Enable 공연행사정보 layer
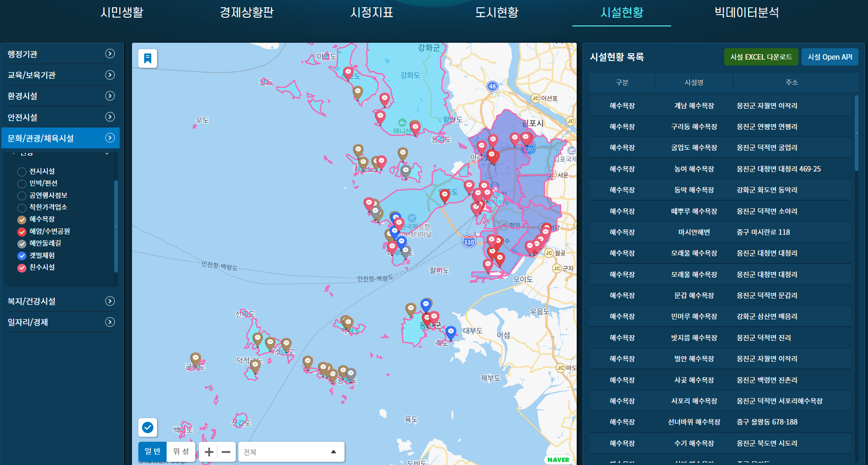 tap(21, 196)
